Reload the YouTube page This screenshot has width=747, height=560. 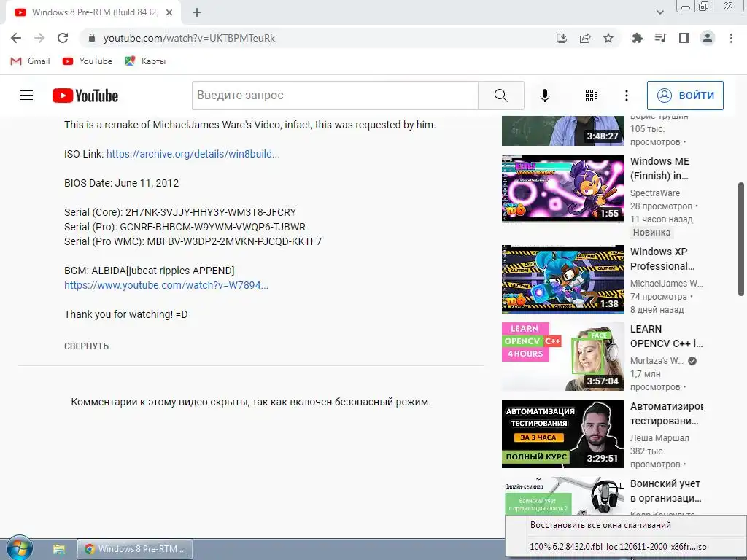[63, 38]
